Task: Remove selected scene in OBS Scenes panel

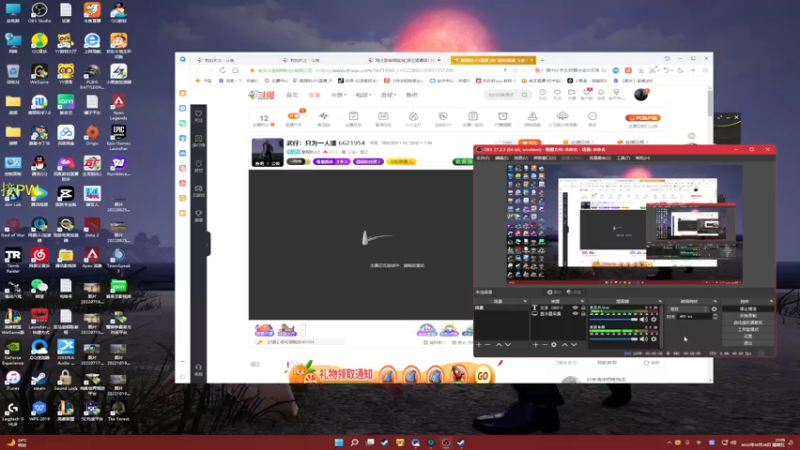Action: pyautogui.click(x=488, y=344)
